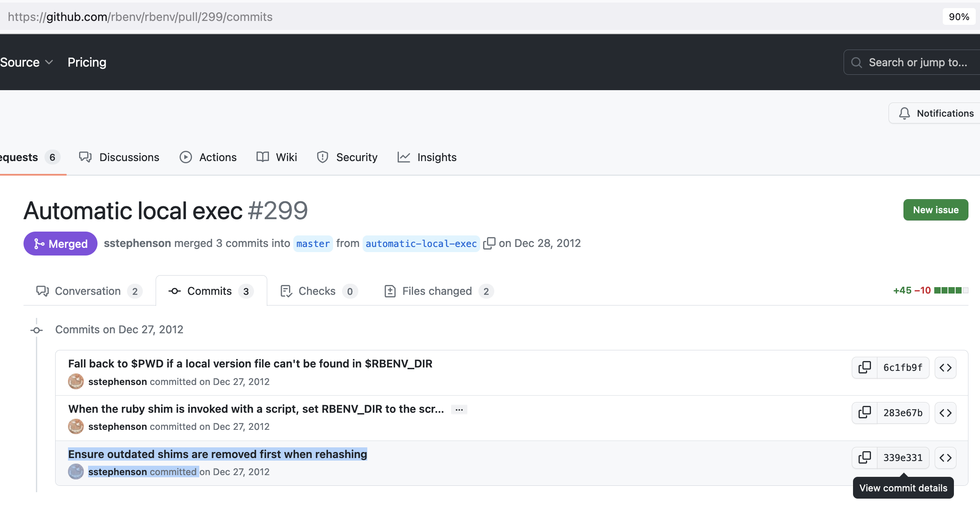Open the Actions tab
Image resolution: width=980 pixels, height=517 pixels.
pyautogui.click(x=208, y=157)
